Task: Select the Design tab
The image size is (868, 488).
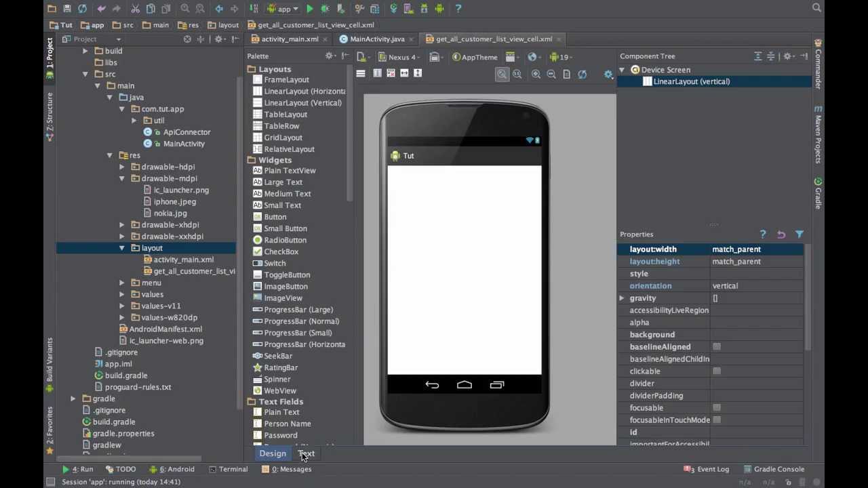Action: tap(273, 453)
